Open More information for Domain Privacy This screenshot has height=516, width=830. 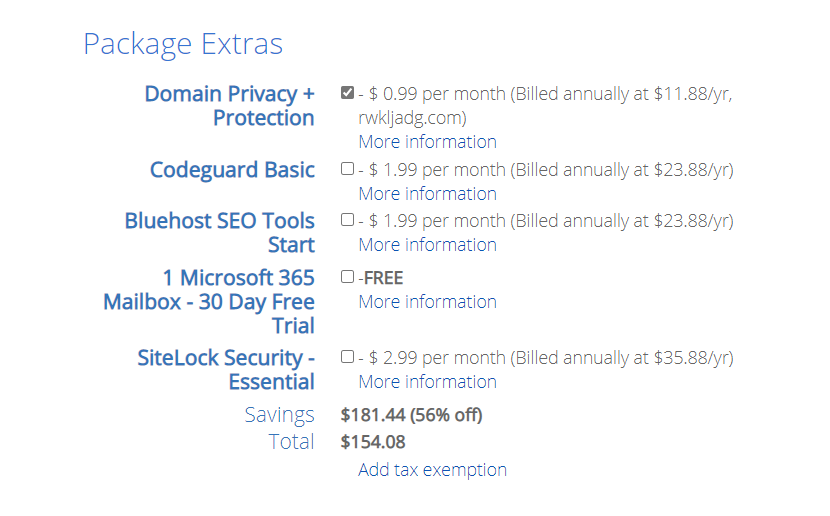pos(427,142)
